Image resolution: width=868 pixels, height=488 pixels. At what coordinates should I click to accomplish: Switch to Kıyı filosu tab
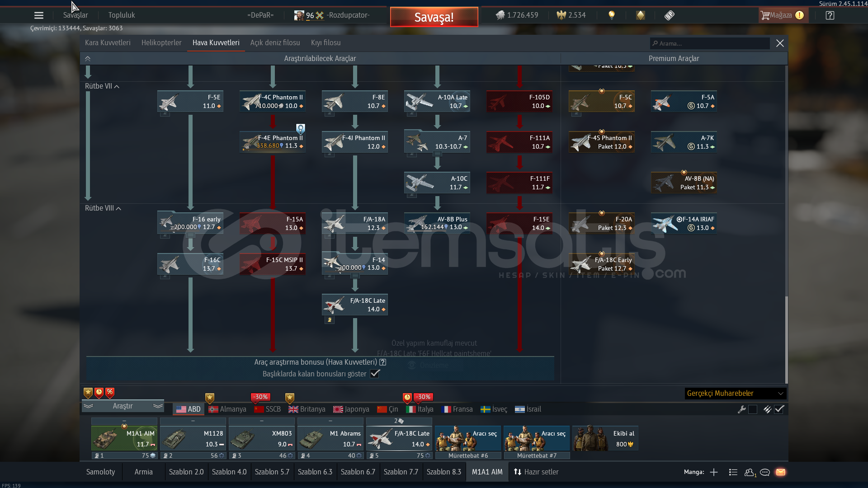[x=325, y=42]
